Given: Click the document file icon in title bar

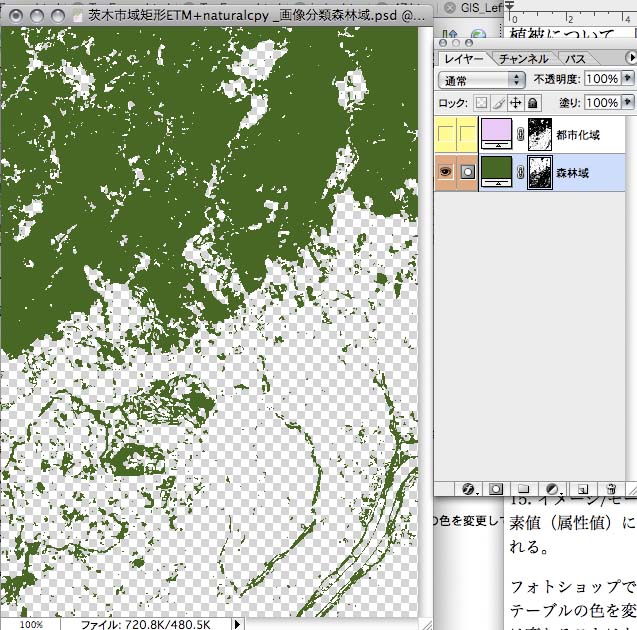Looking at the screenshot, I should (77, 15).
